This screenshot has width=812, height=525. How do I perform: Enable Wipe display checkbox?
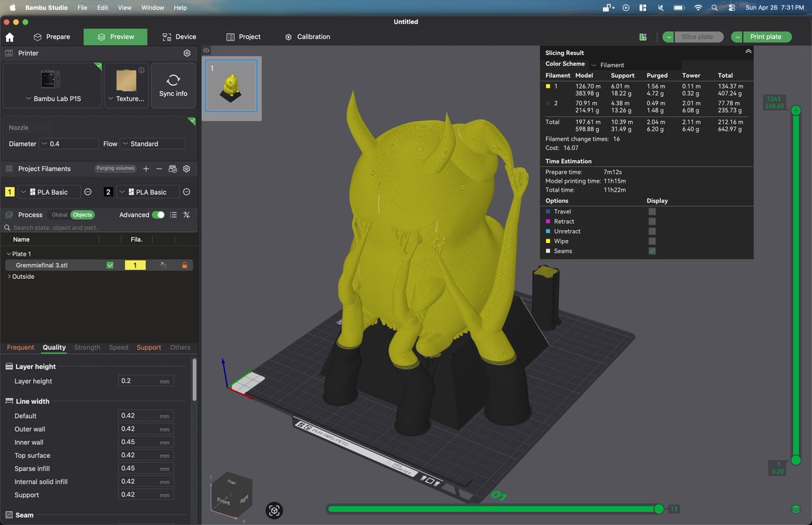(652, 241)
